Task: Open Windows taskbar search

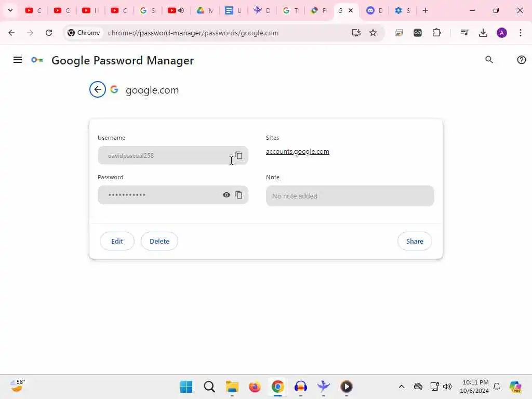Action: (209, 387)
